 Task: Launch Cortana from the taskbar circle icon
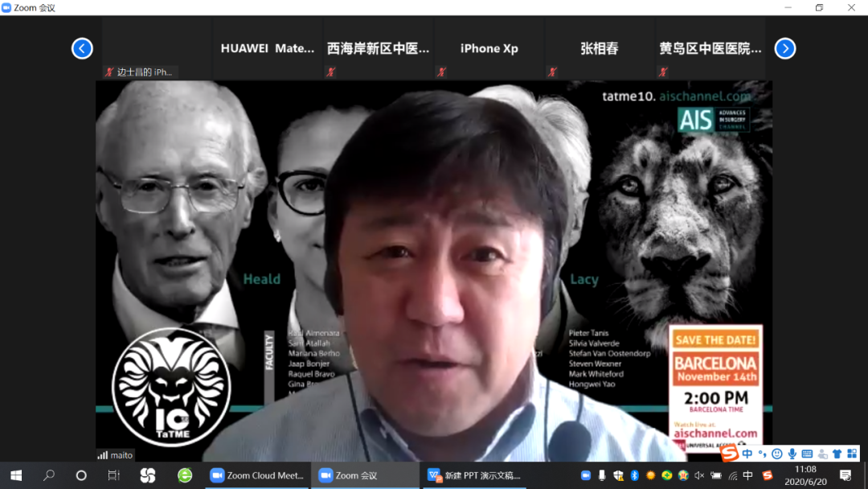click(81, 475)
